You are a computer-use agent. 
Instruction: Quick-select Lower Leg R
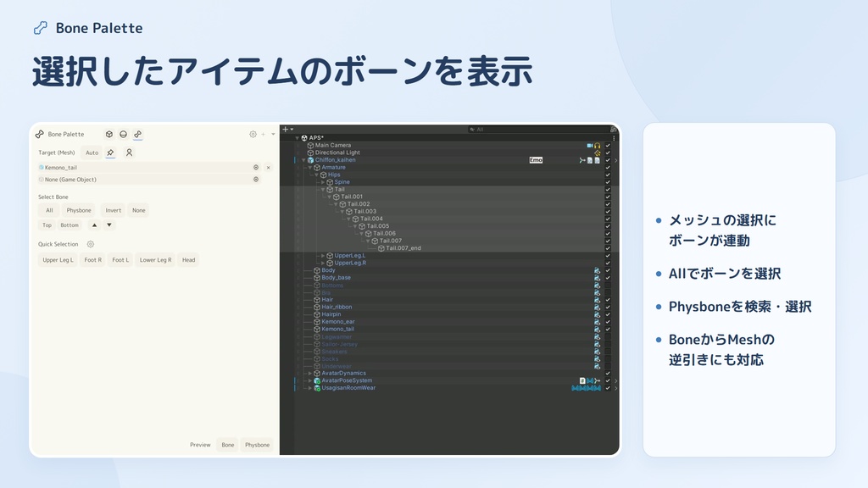click(x=156, y=260)
